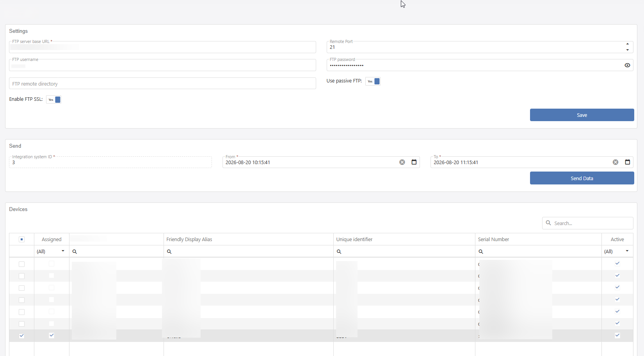This screenshot has height=356, width=644.
Task: Open the To date calendar picker
Action: pos(628,162)
